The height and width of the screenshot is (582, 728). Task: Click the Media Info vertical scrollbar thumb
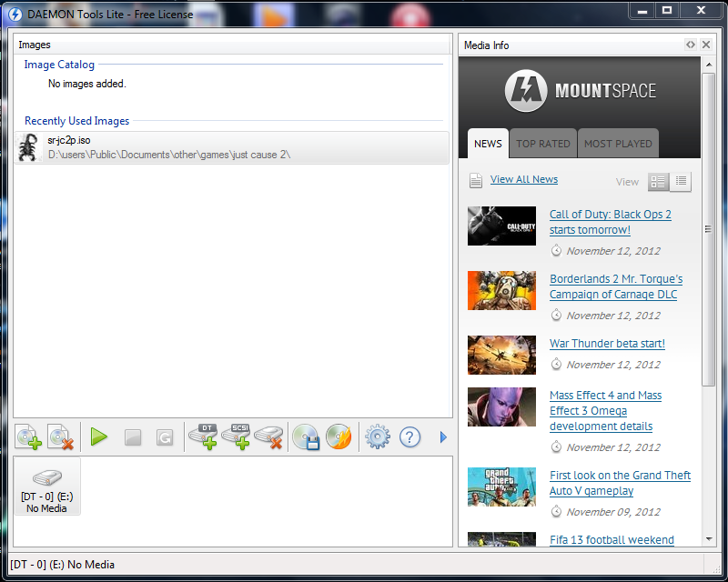tap(709, 229)
